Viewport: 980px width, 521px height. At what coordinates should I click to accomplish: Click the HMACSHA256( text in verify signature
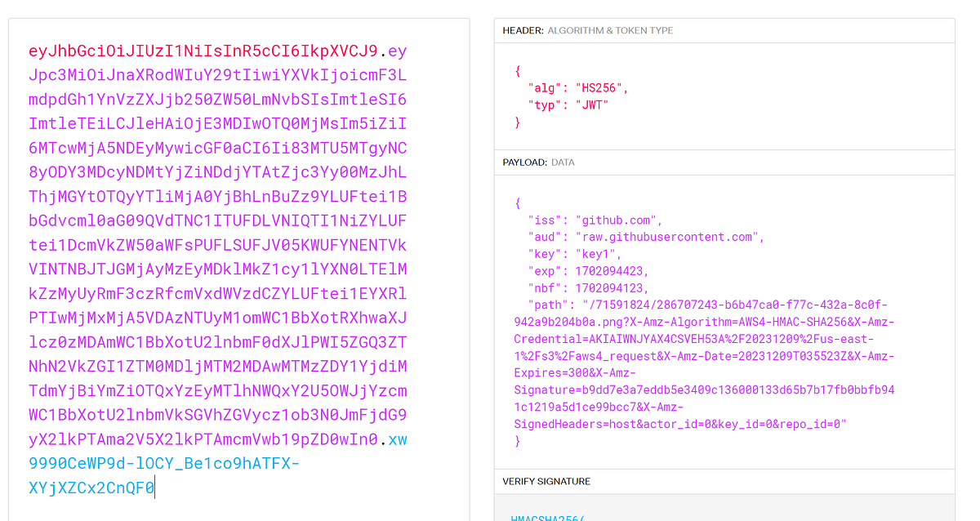click(x=546, y=517)
